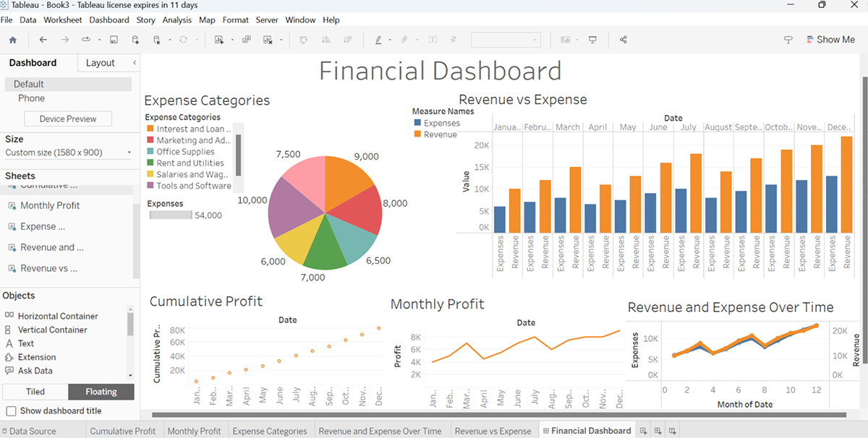Add a new dashboard from bottom tab icons
This screenshot has height=438, width=868.
tap(658, 431)
